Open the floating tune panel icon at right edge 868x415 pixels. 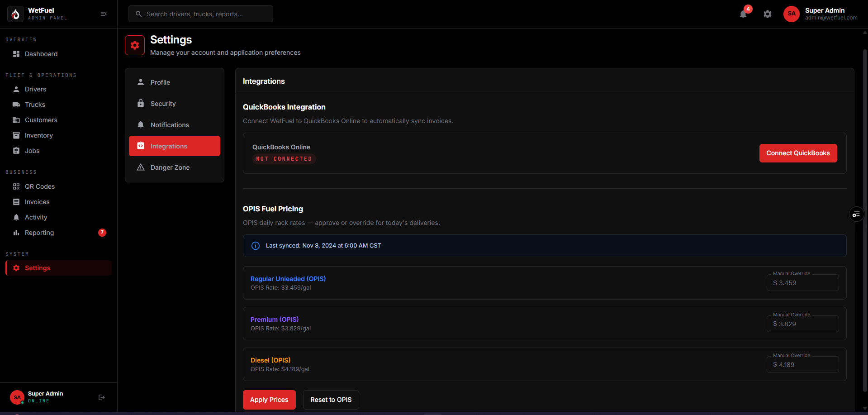coord(856,214)
